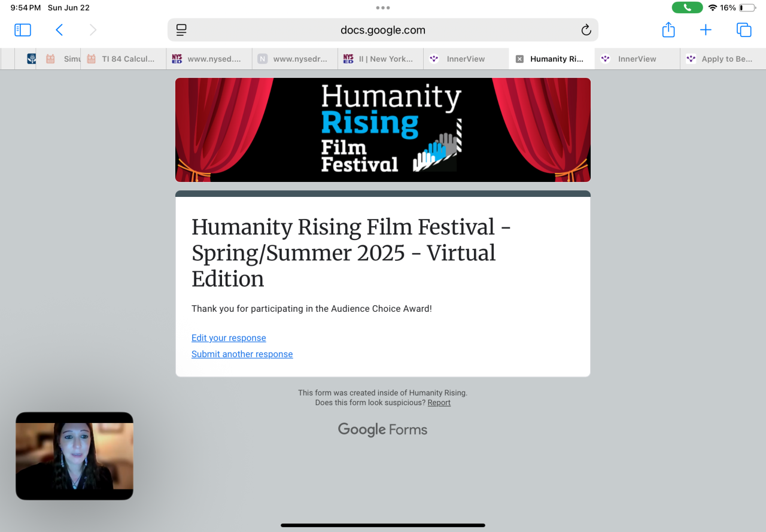Switch to the Apply to Be tab
Screen dimensions: 766x532
(x=723, y=59)
